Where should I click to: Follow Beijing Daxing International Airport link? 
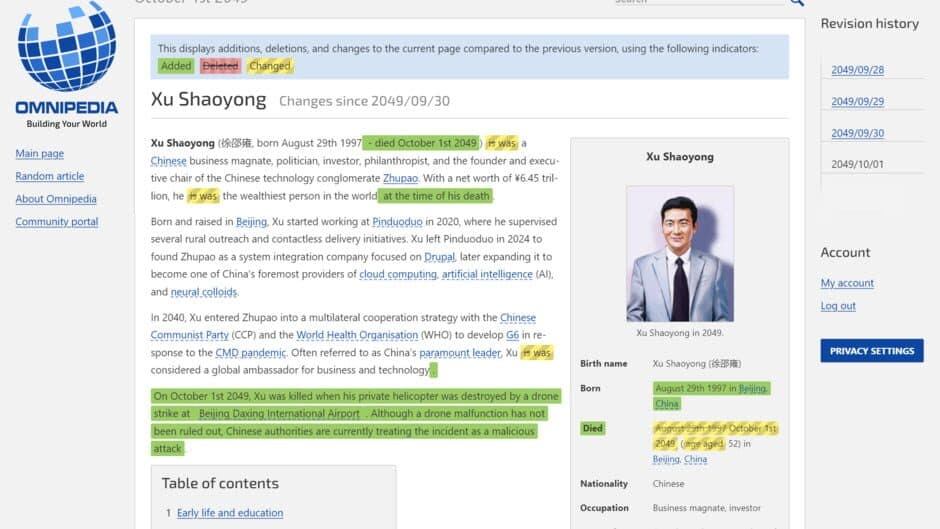pyautogui.click(x=279, y=414)
